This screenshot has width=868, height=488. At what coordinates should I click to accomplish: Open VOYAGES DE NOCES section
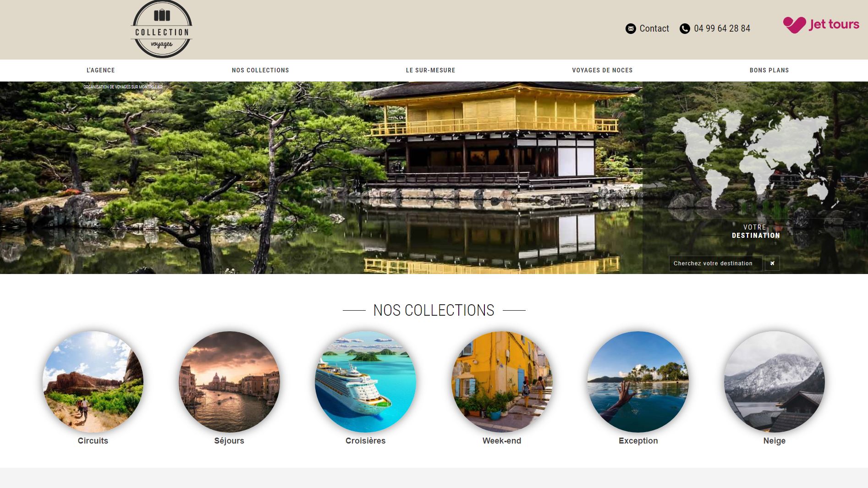pos(602,70)
